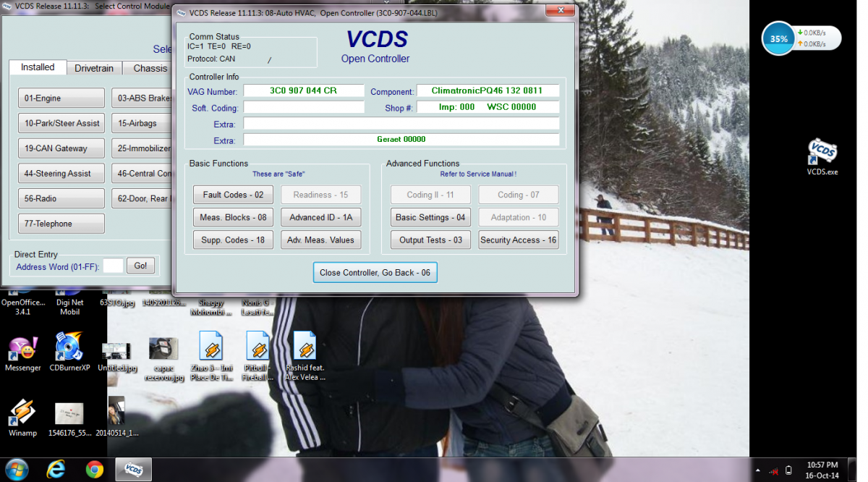Click the OpenOffice 3.4.1 desktop label
This screenshot has height=482, width=868.
[22, 307]
